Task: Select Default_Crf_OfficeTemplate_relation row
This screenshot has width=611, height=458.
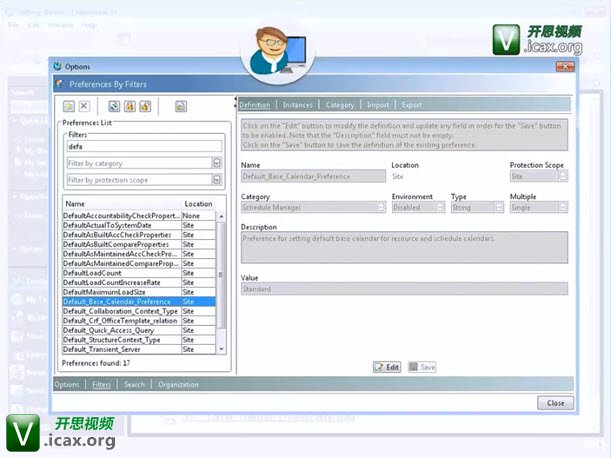Action: 139,321
